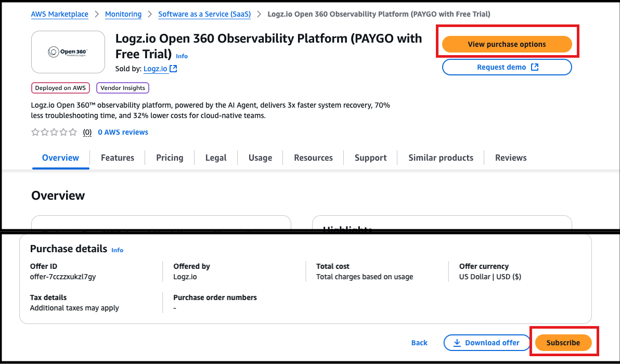
Task: Open the Pricing tab
Action: [x=170, y=158]
